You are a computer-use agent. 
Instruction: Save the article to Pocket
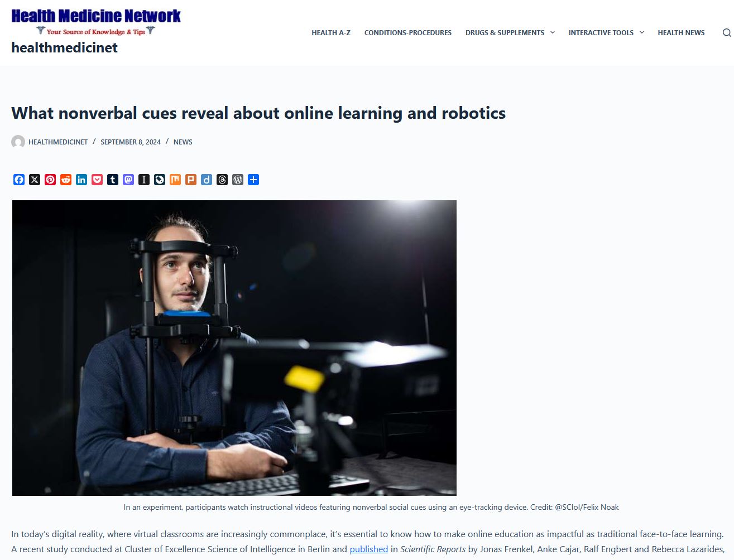tap(97, 180)
